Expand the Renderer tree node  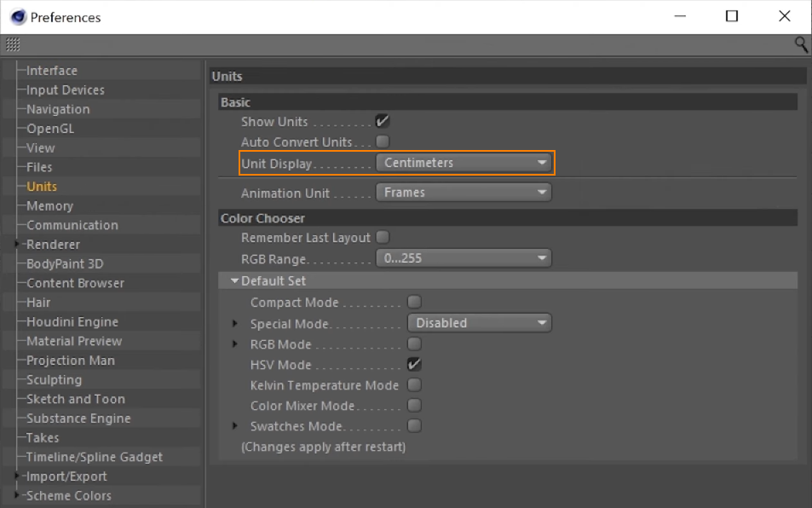[17, 244]
